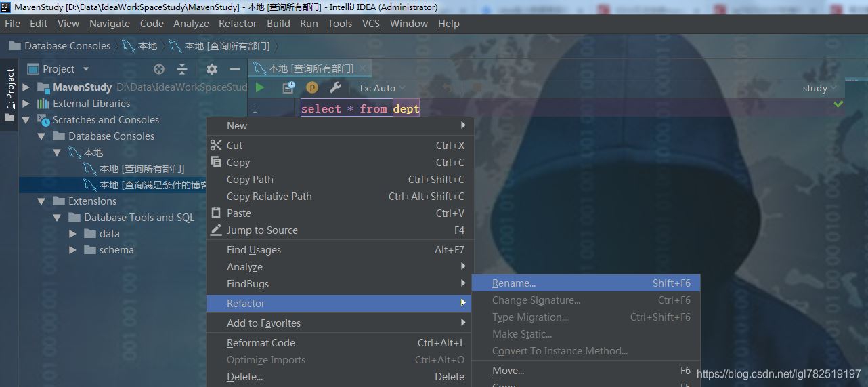The width and height of the screenshot is (868, 387).
Task: Open the FindBugs submenu
Action: coord(339,284)
